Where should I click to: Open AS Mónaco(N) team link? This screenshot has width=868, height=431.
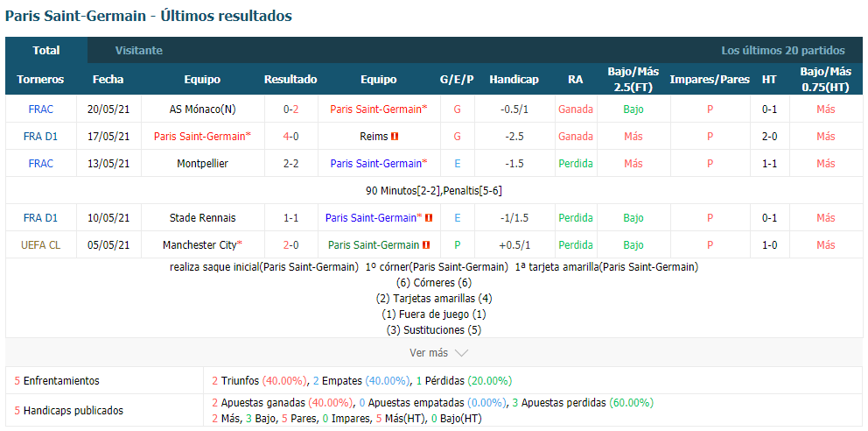[202, 110]
